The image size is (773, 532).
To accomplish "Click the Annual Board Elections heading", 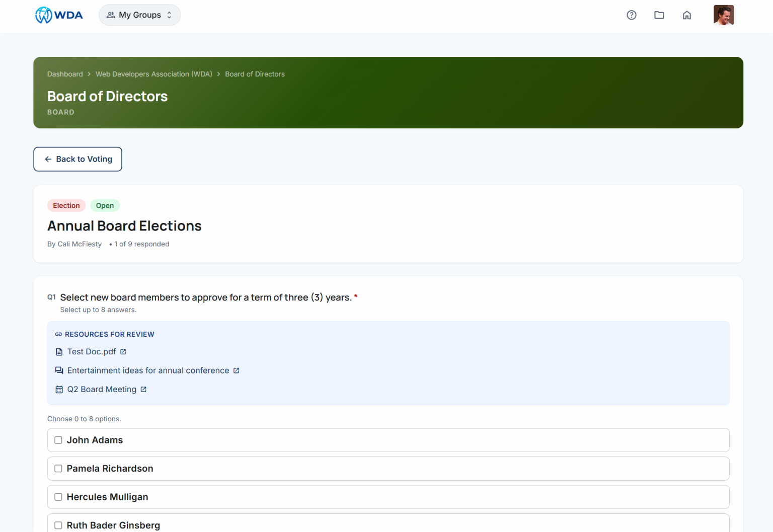I will pyautogui.click(x=124, y=226).
